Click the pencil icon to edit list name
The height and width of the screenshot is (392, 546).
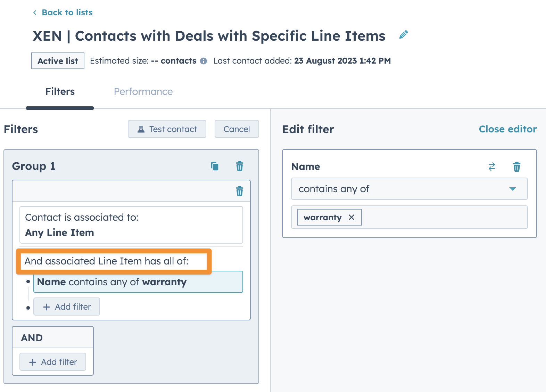[x=403, y=35]
